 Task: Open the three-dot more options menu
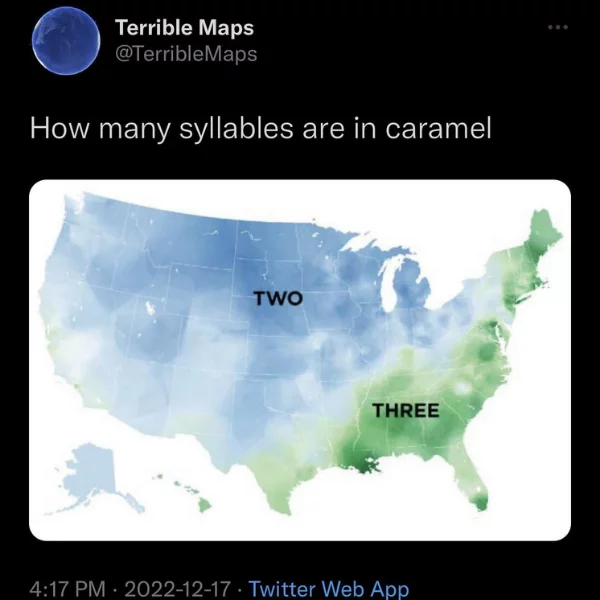point(558,27)
